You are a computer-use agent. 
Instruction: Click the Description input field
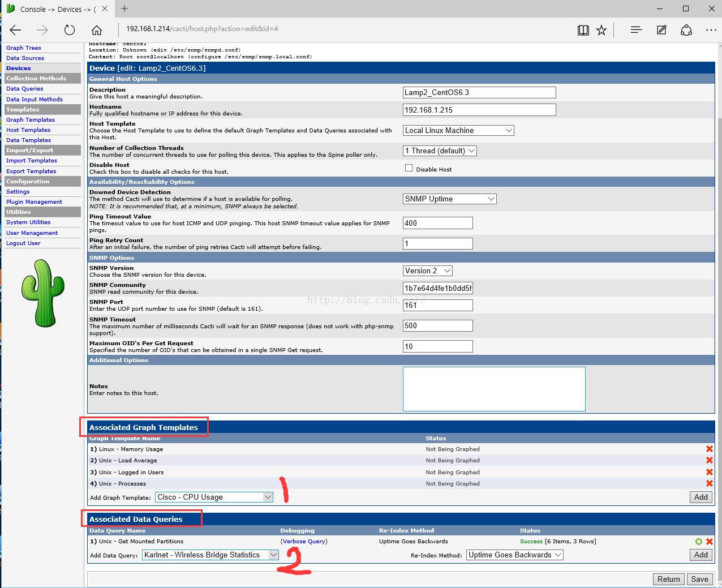pyautogui.click(x=479, y=92)
